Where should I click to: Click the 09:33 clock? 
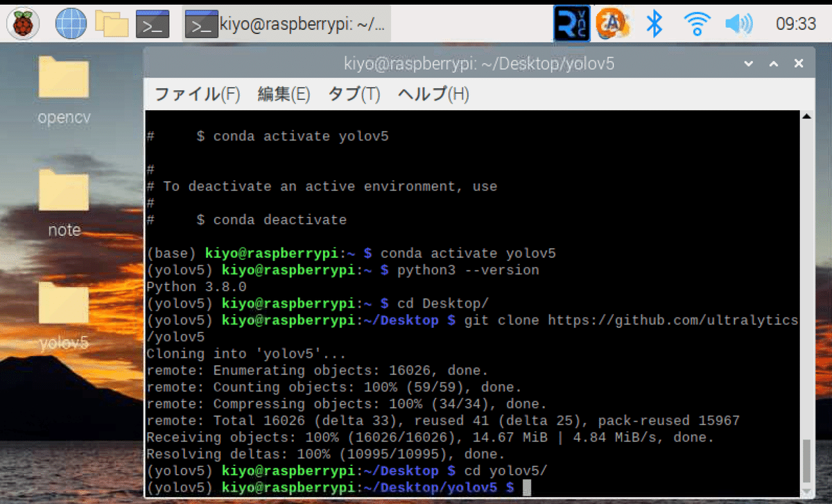point(795,24)
